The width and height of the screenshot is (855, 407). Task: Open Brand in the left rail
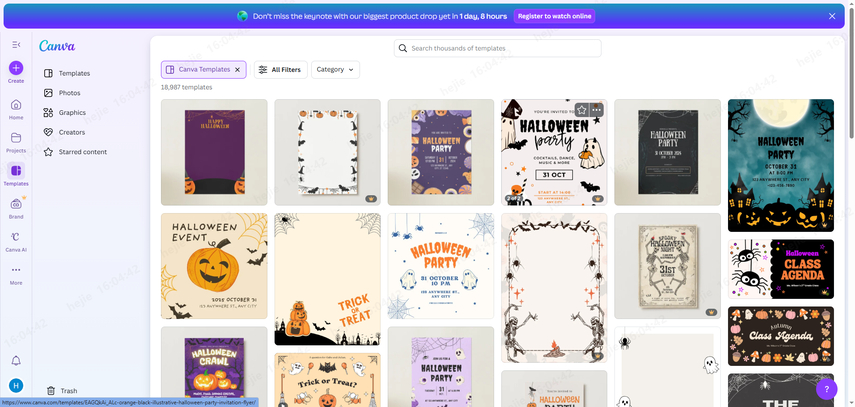(x=16, y=208)
